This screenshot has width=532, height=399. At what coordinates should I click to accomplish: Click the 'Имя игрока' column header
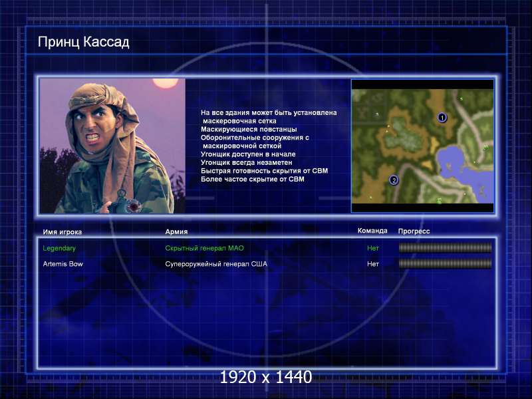pyautogui.click(x=62, y=232)
